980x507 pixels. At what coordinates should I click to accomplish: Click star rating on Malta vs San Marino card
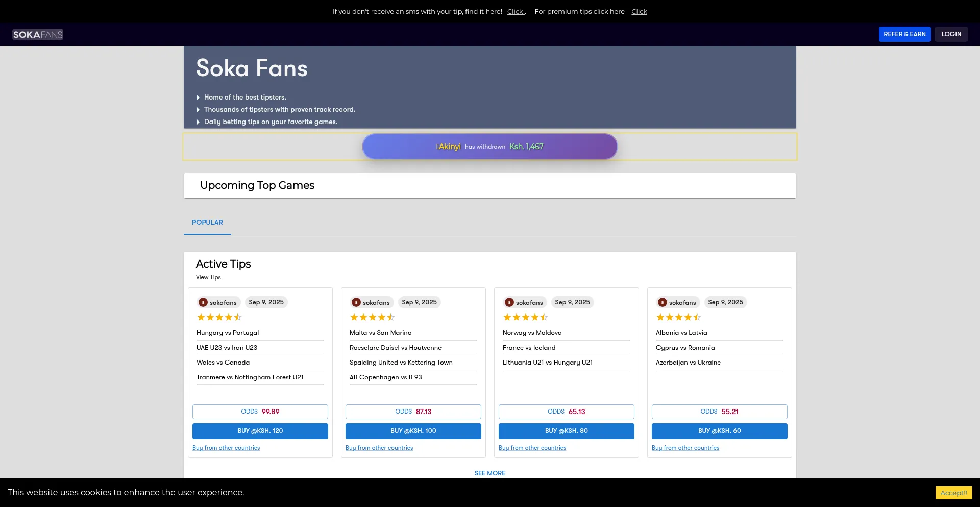point(373,317)
